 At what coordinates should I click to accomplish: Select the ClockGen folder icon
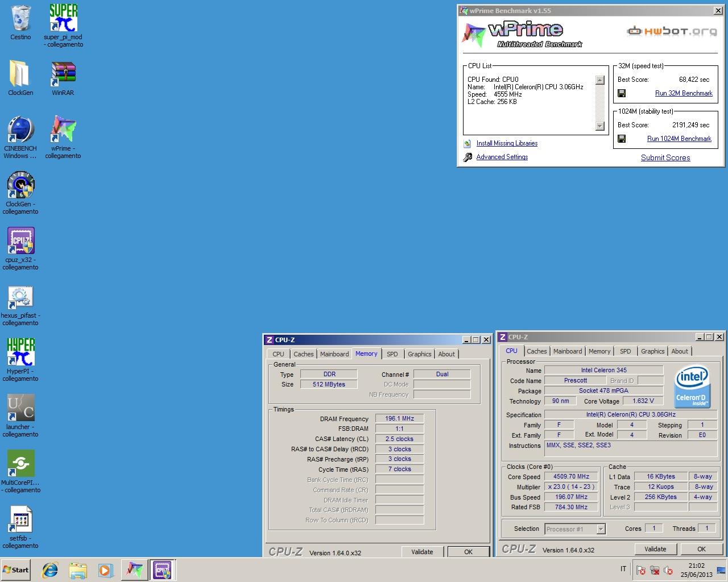point(20,78)
